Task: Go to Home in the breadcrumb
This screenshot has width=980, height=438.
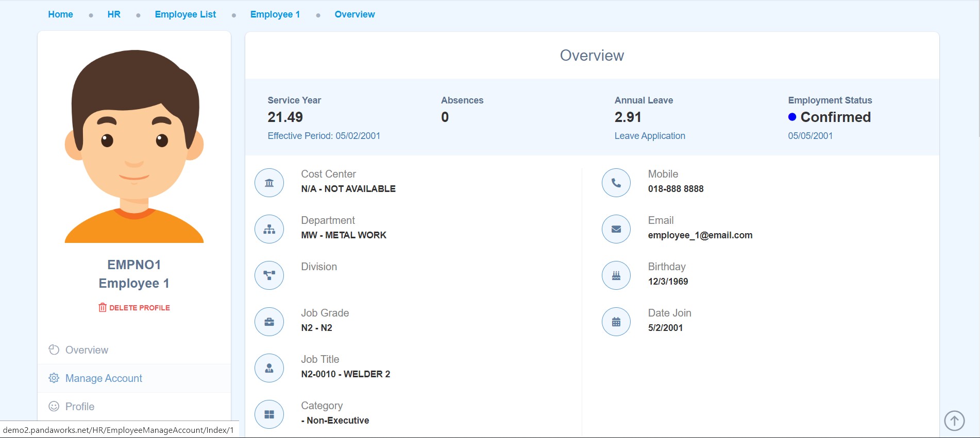Action: [60, 14]
